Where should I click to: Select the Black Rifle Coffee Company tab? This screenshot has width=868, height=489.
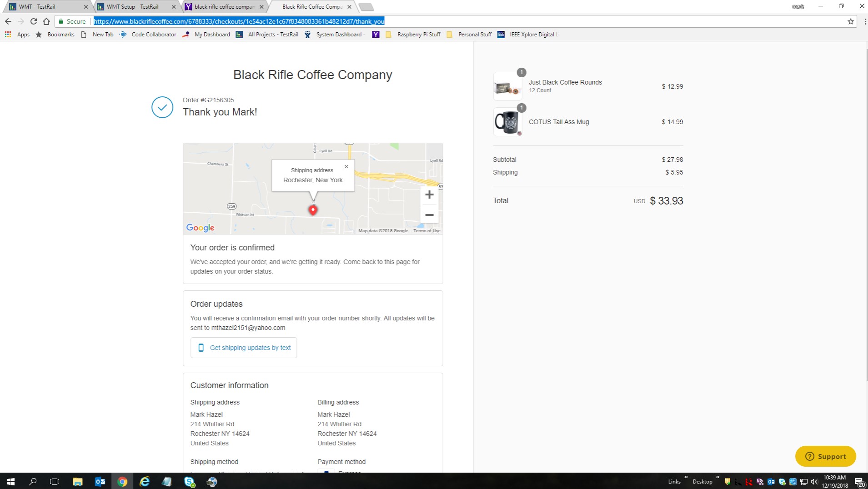(x=312, y=6)
